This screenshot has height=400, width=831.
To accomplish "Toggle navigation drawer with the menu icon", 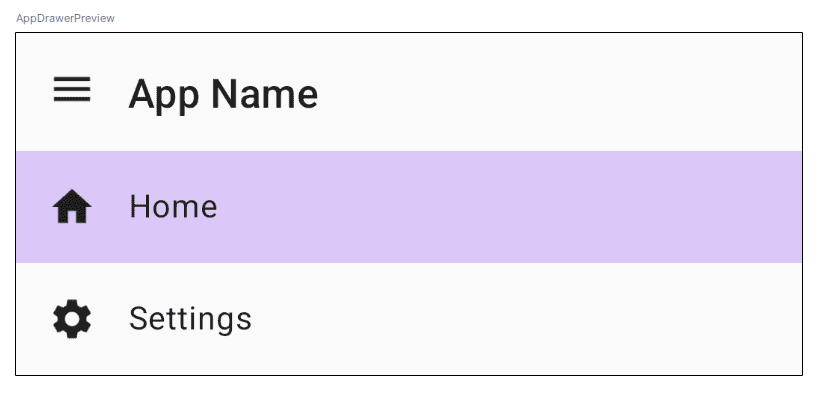I will tap(72, 89).
